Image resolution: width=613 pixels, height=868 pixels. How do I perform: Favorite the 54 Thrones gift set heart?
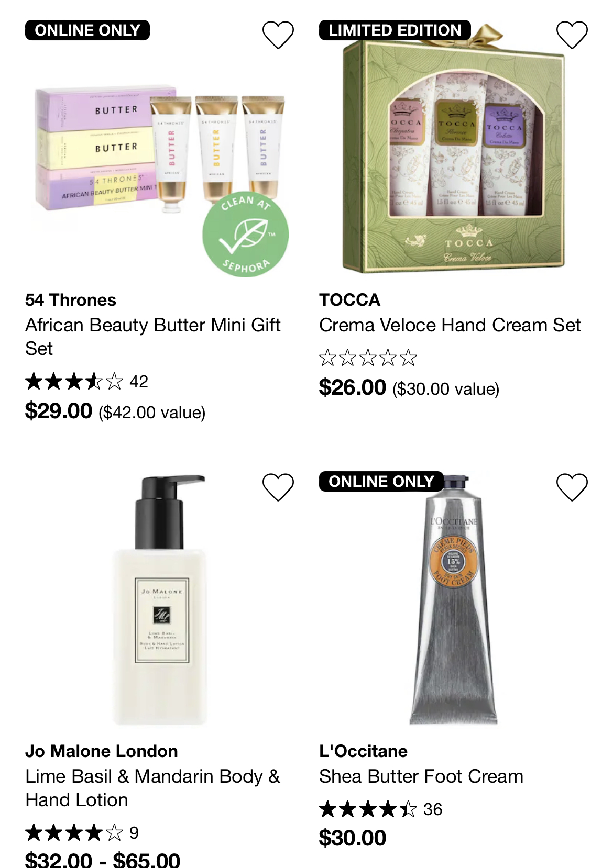pyautogui.click(x=278, y=35)
